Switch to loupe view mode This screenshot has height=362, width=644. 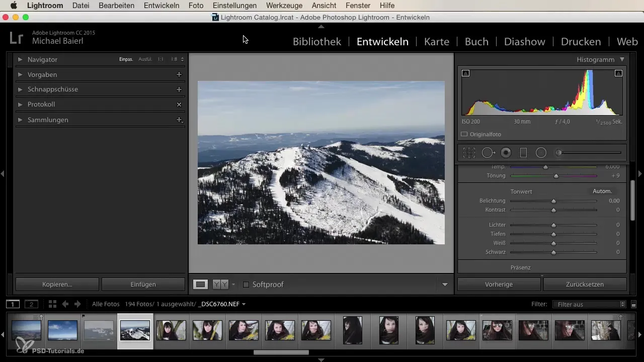pyautogui.click(x=200, y=285)
